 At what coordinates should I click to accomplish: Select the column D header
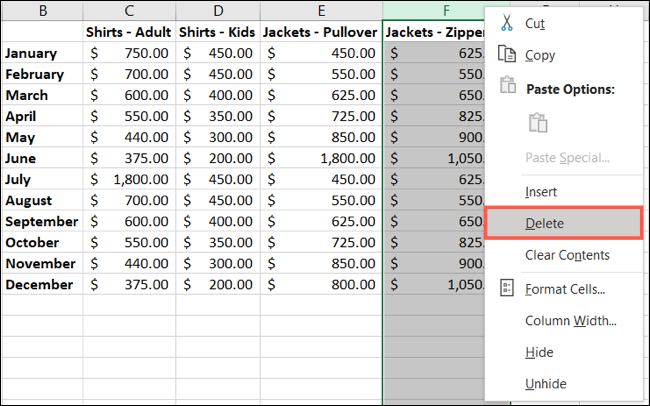(217, 10)
